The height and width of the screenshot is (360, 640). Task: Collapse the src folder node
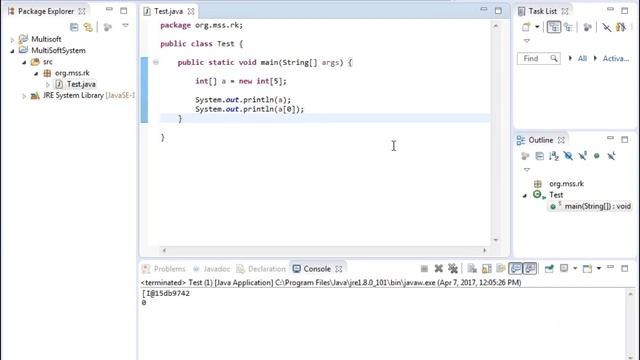click(24, 62)
